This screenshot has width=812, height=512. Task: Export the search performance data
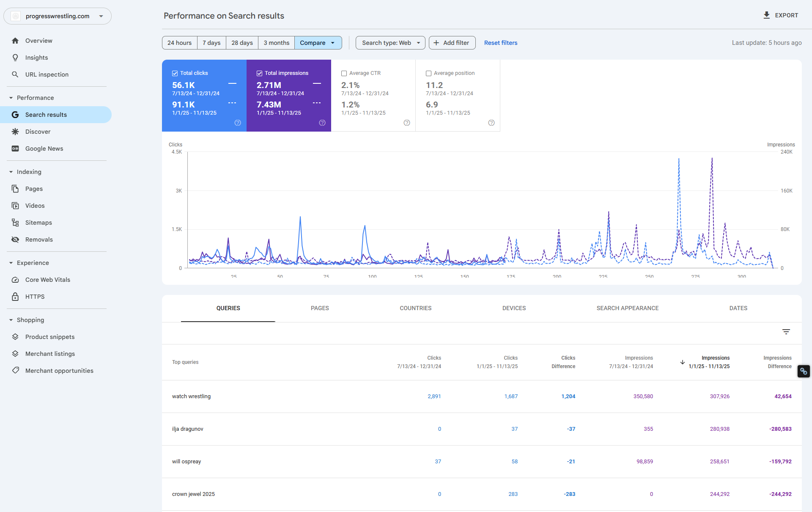(780, 15)
